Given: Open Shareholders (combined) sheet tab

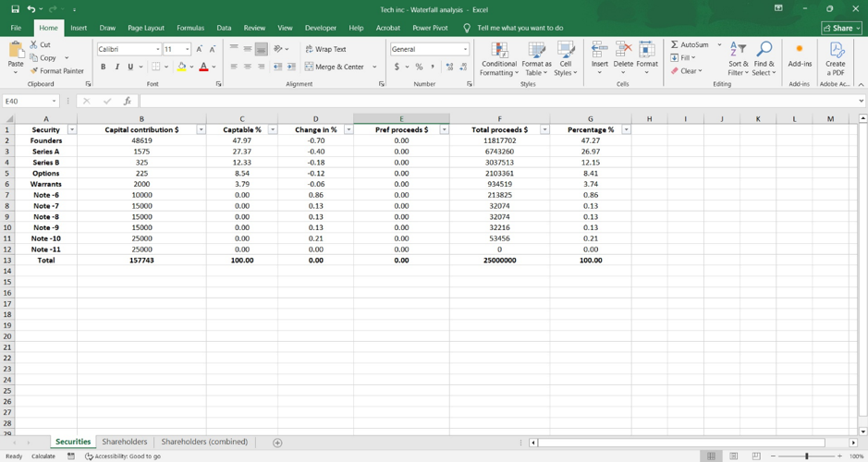Looking at the screenshot, I should [x=204, y=442].
